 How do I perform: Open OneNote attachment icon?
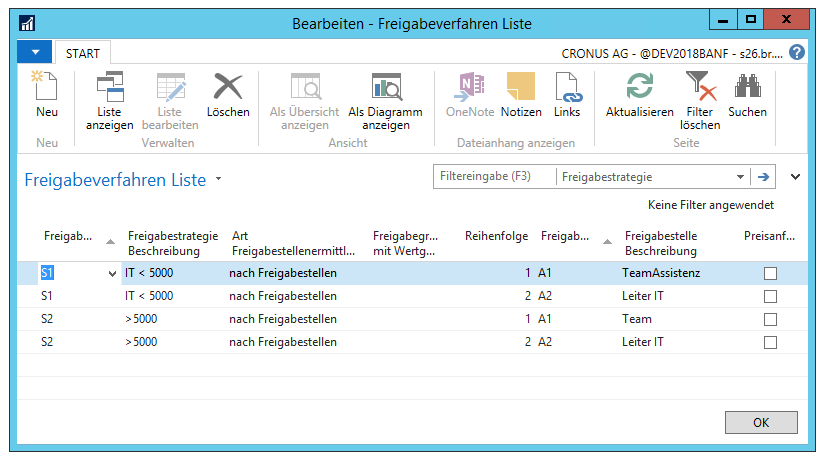click(x=470, y=86)
